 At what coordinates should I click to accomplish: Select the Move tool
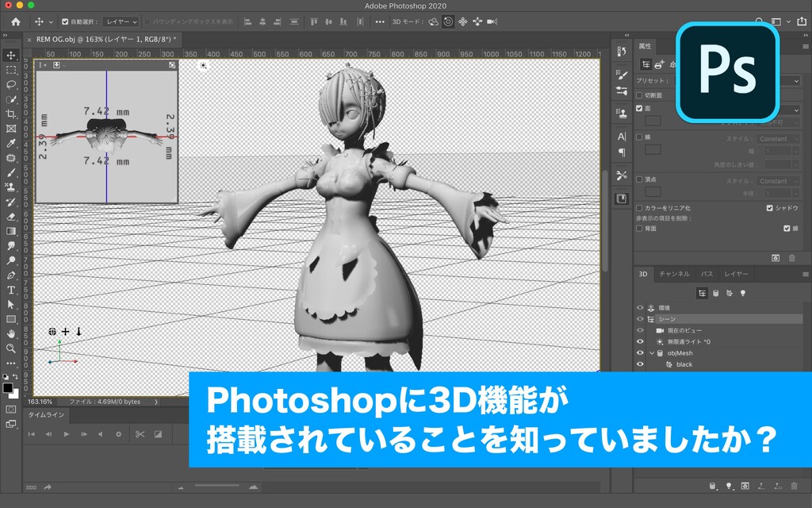(x=11, y=55)
